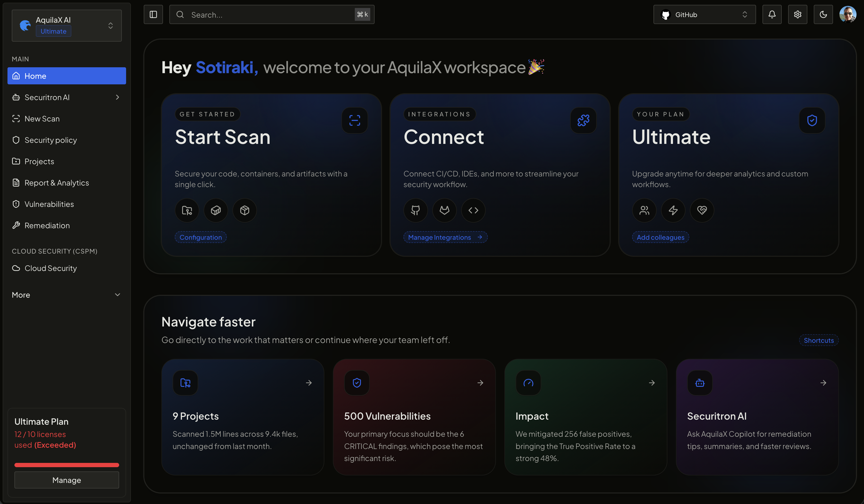864x504 pixels.
Task: Open Vulnerabilities in sidebar
Action: (67, 204)
